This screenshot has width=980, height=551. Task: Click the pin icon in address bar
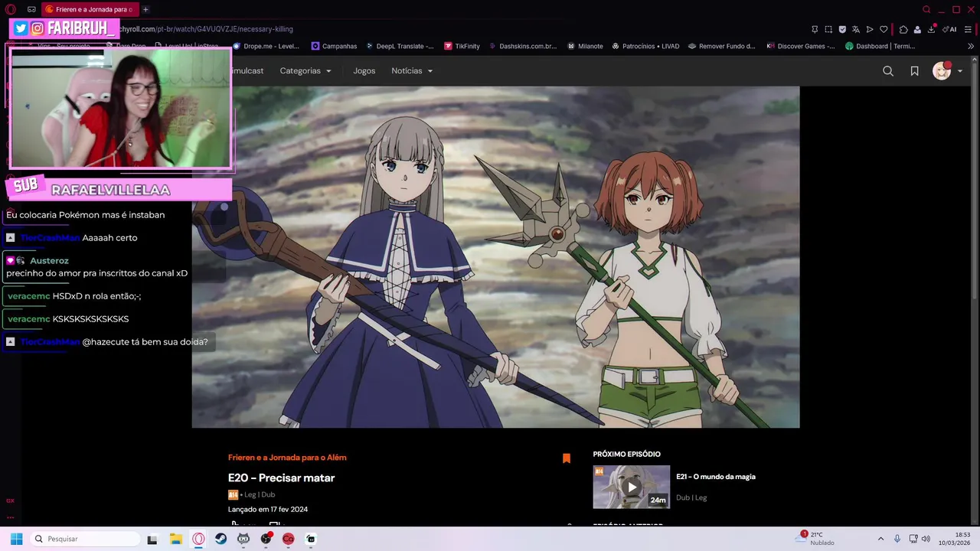815,29
